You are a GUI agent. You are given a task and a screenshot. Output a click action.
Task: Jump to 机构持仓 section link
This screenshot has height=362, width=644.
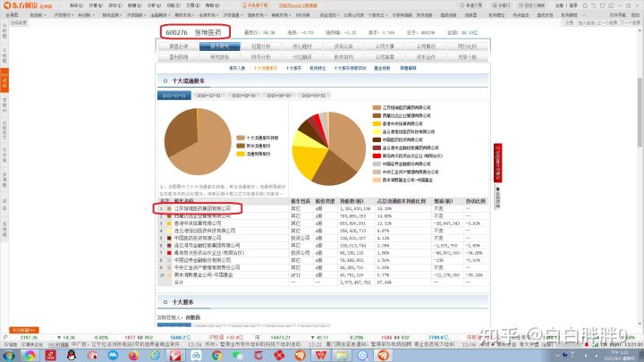(x=318, y=68)
